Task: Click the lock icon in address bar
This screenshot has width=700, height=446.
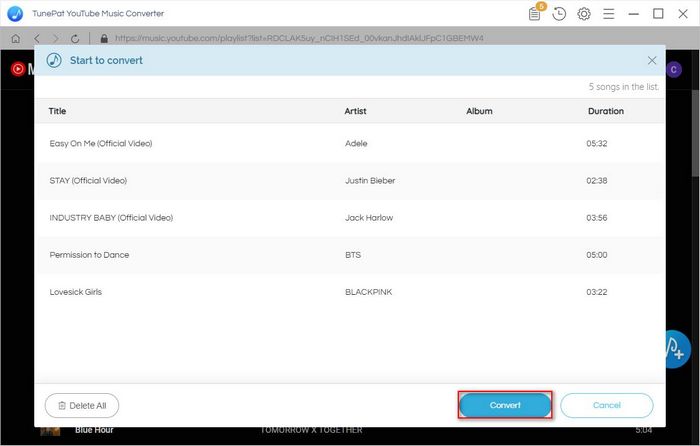Action: 104,38
